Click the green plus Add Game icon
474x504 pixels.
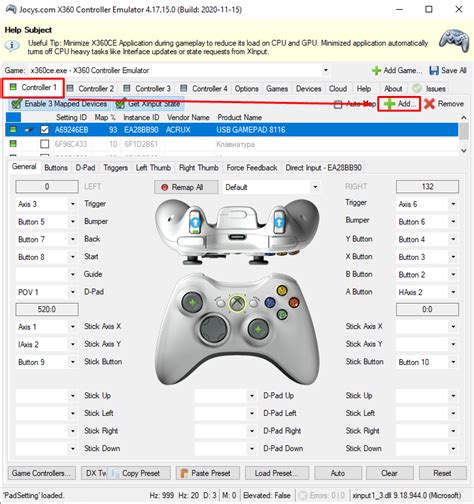(376, 70)
